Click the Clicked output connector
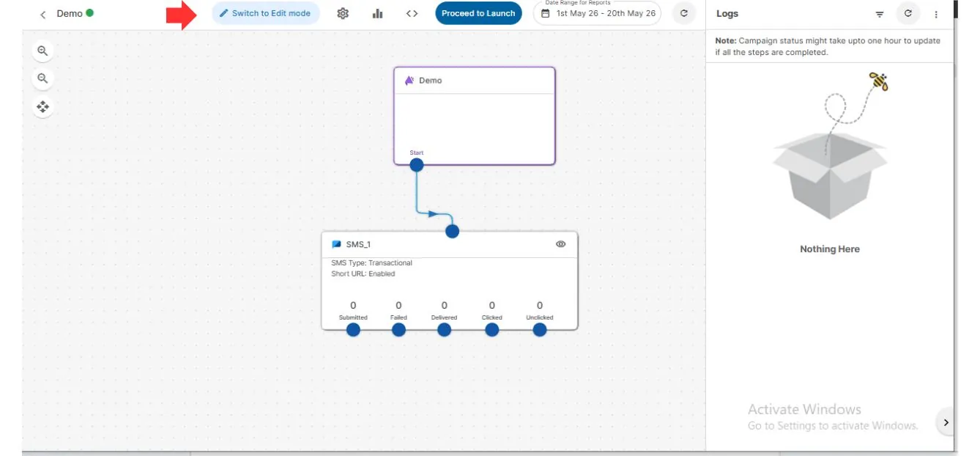Viewport: 980px width, 456px height. [x=492, y=330]
